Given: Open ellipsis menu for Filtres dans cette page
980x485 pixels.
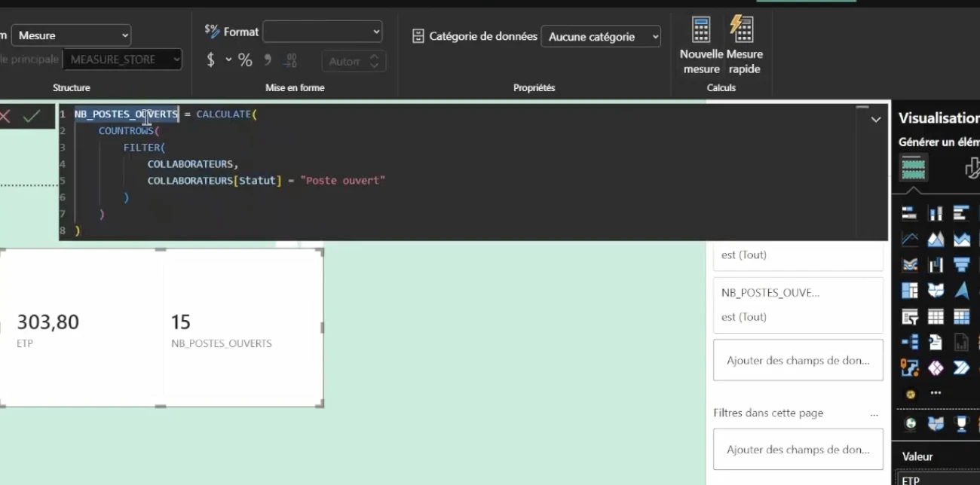Looking at the screenshot, I should (874, 413).
